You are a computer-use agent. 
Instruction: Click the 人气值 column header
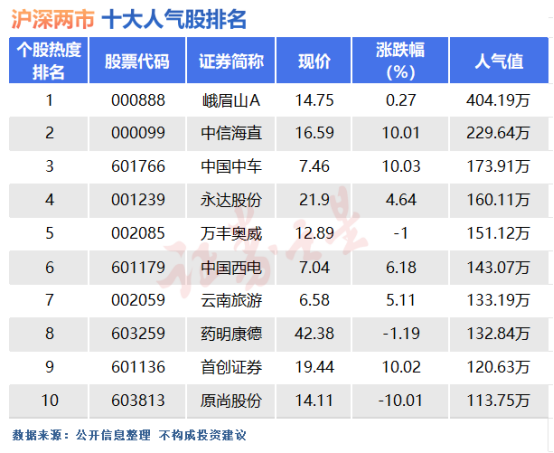[x=499, y=60]
